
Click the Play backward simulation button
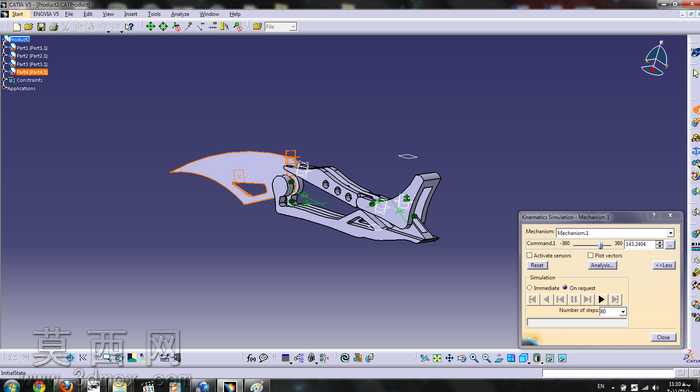546,299
